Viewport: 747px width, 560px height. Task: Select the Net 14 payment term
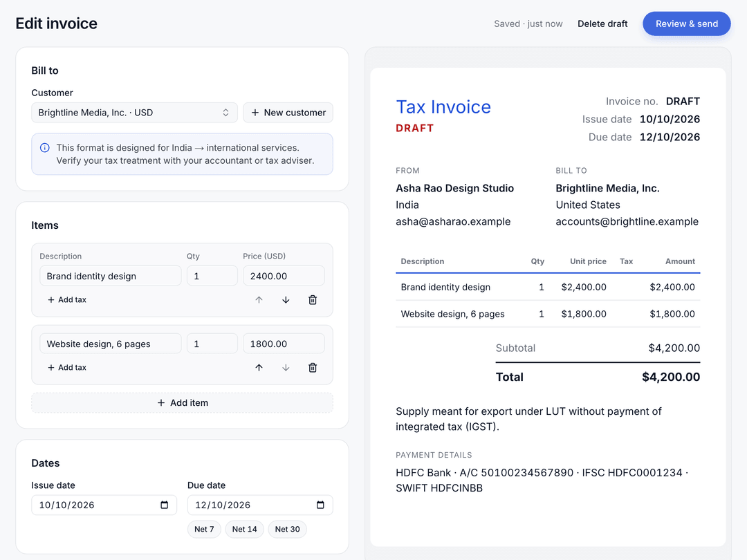pos(244,529)
